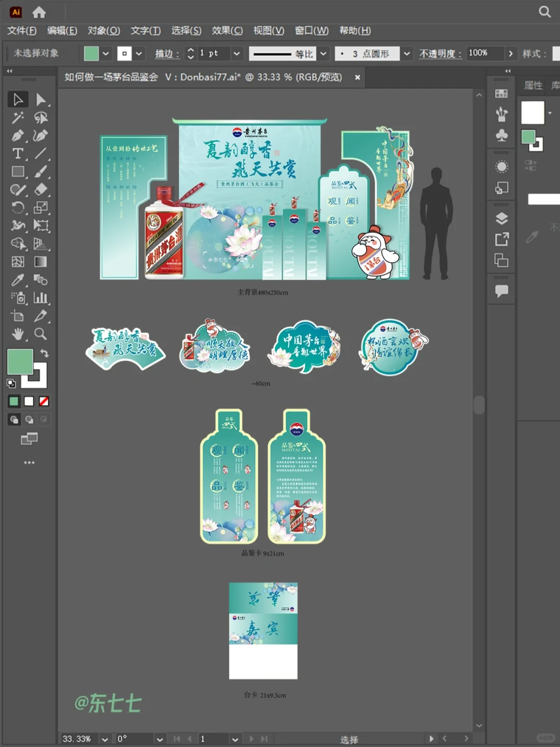Choose the Free Transform tool
560x747 pixels.
41,226
